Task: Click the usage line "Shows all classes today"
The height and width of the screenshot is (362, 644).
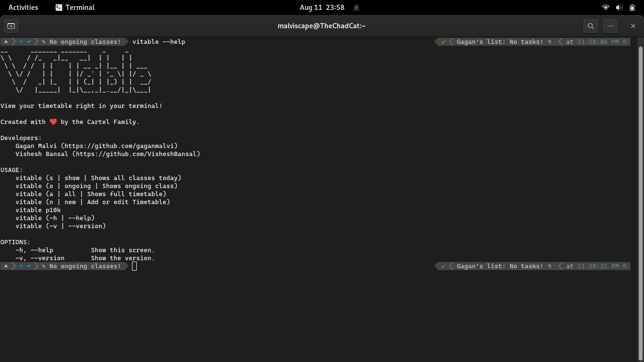Action: (99, 178)
